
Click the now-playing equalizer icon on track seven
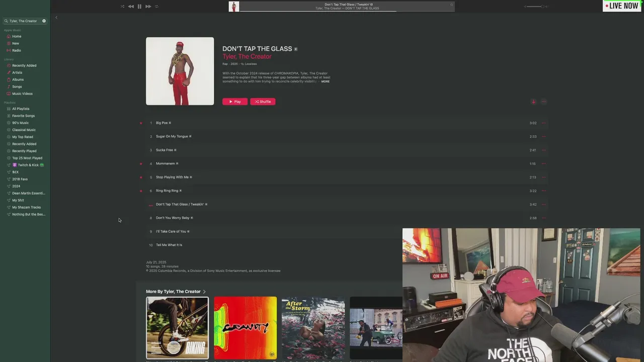(x=150, y=205)
